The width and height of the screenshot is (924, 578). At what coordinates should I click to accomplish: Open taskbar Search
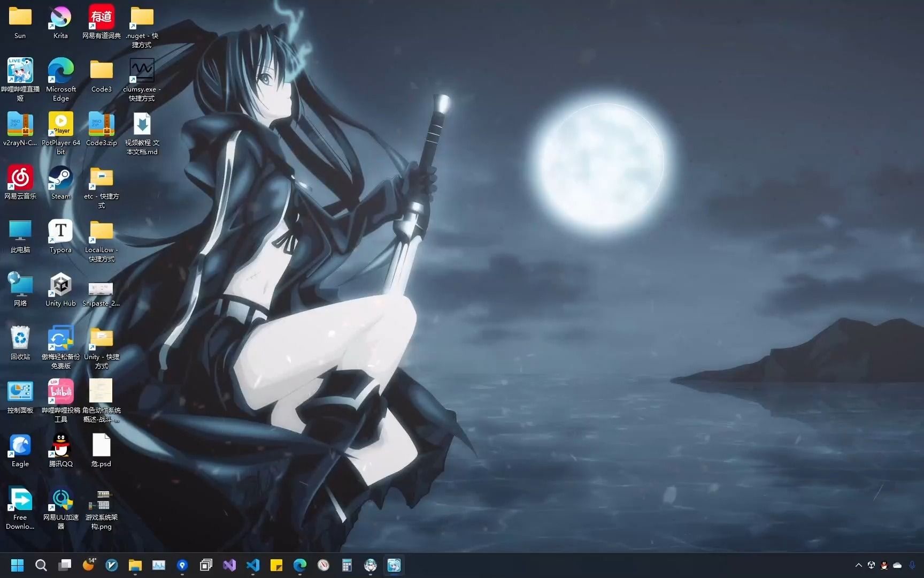[x=41, y=565]
